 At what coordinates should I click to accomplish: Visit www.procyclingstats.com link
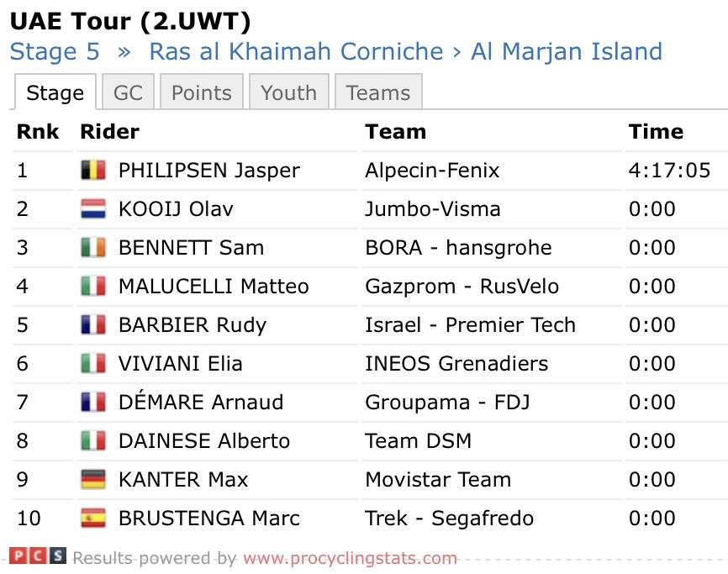350,558
